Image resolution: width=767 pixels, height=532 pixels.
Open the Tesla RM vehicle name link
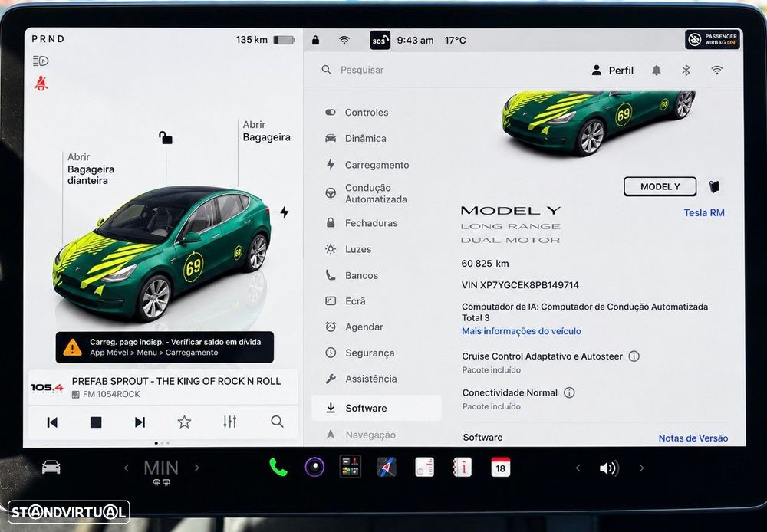point(704,212)
